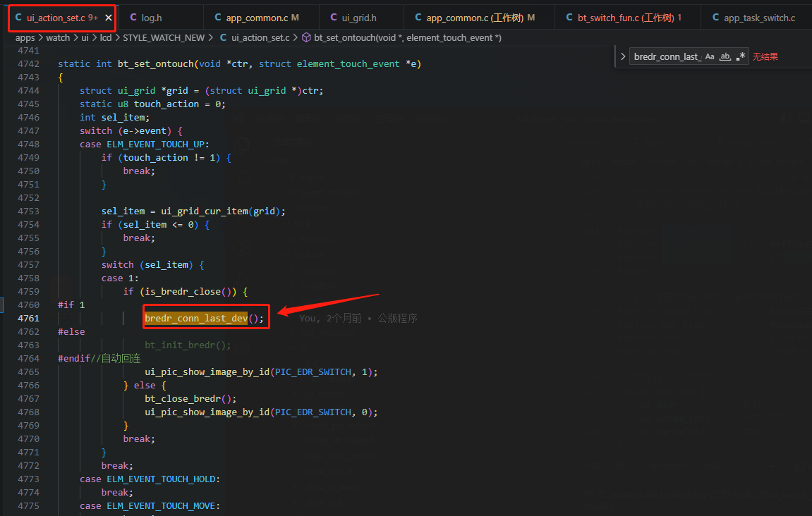Click the #else directive on line 4762
This screenshot has width=812, height=516.
pyautogui.click(x=71, y=332)
